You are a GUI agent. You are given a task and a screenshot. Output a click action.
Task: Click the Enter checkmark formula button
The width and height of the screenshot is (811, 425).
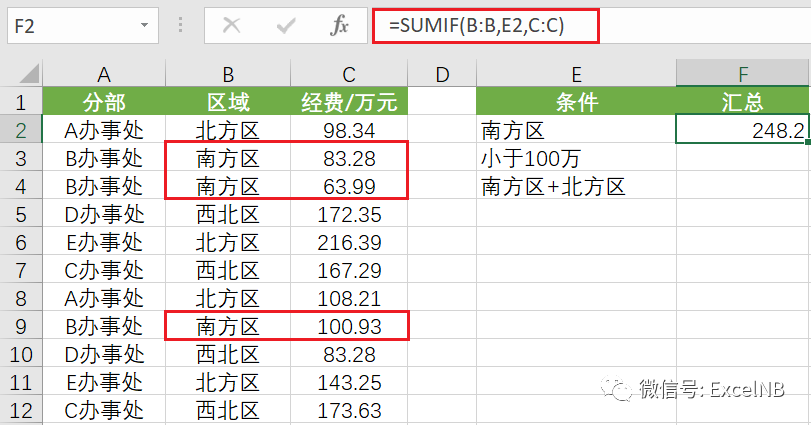coord(286,25)
